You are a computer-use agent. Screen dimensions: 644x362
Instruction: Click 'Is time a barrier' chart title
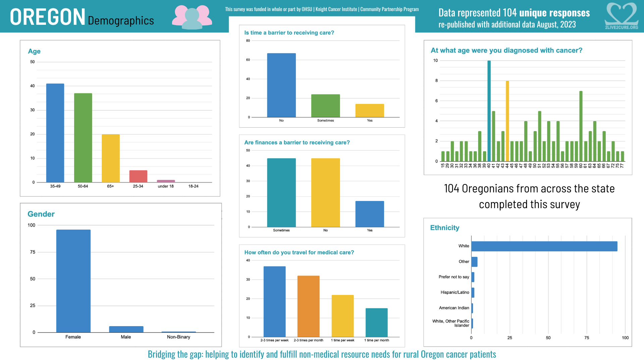[x=289, y=33]
